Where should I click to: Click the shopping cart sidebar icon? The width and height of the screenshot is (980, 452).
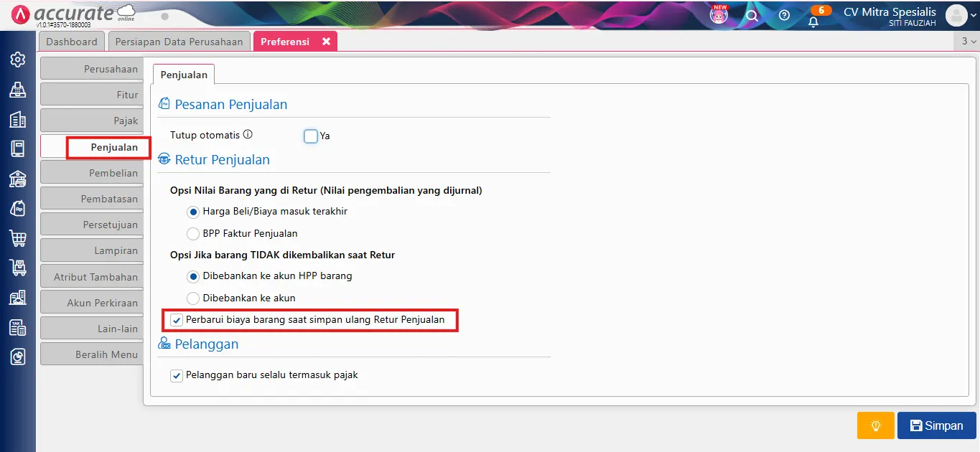click(17, 238)
